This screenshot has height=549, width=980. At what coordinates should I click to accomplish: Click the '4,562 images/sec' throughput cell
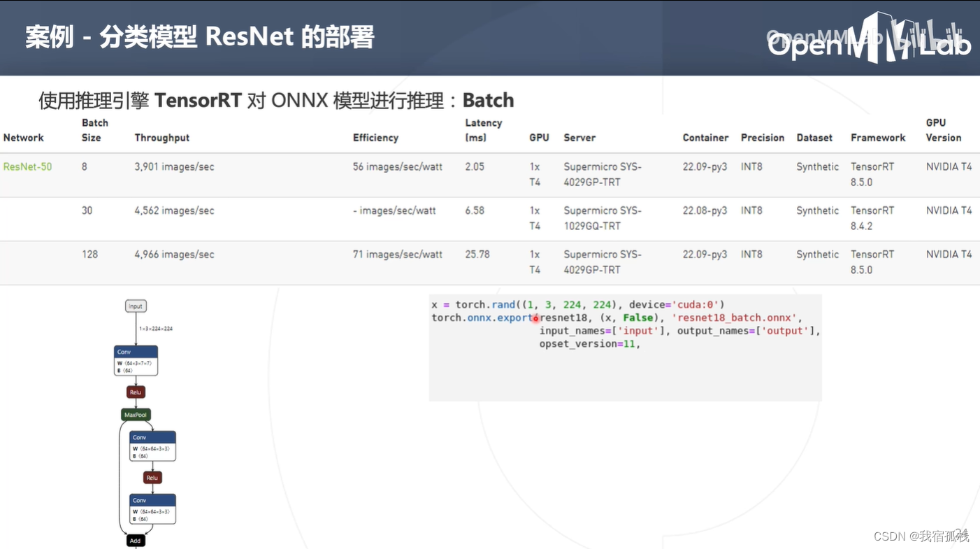[174, 211]
